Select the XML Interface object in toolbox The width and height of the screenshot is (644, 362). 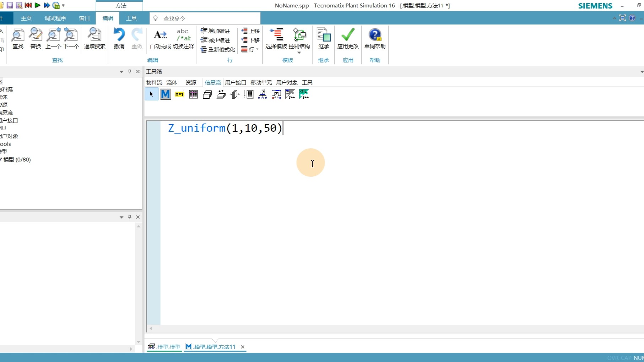pos(304,94)
